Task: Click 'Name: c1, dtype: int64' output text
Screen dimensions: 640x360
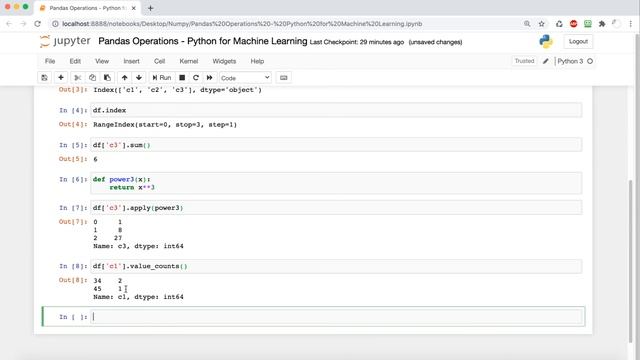Action: point(138,297)
